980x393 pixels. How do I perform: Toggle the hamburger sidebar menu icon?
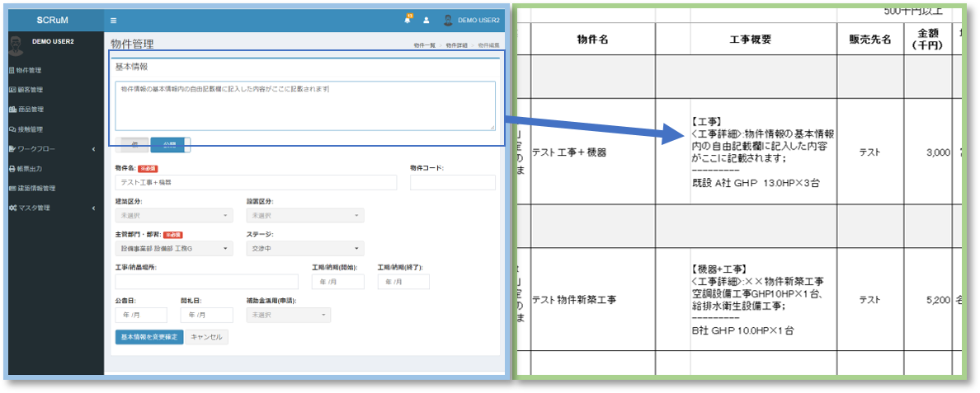coord(113,20)
